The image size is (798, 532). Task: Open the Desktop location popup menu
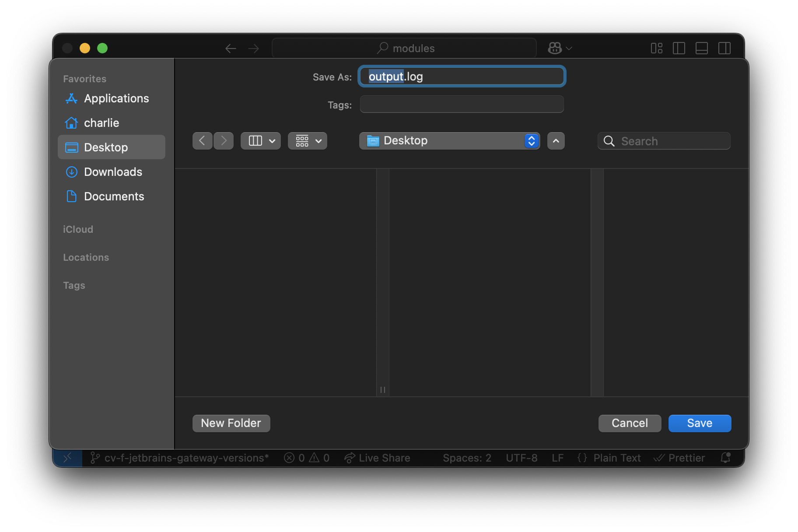[449, 141]
